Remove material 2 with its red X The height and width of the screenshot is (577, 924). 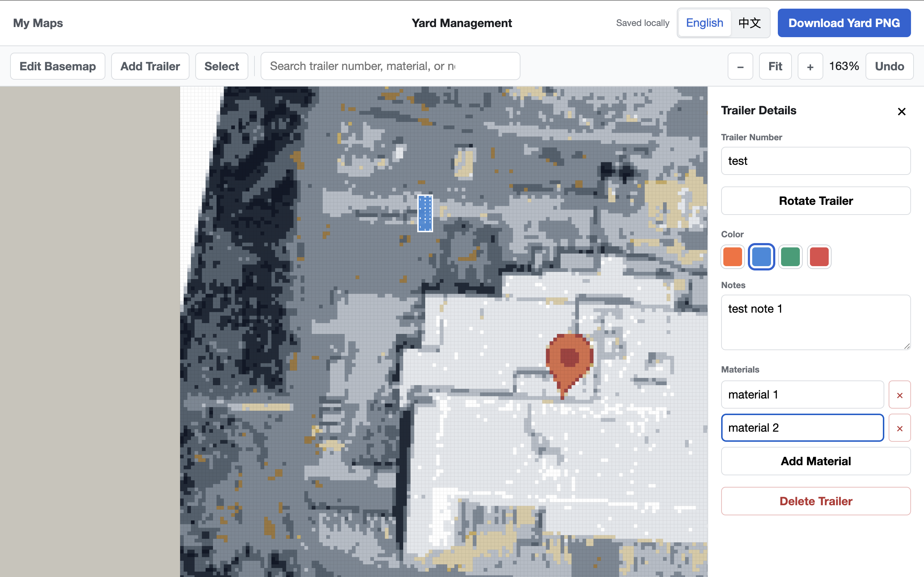(899, 428)
